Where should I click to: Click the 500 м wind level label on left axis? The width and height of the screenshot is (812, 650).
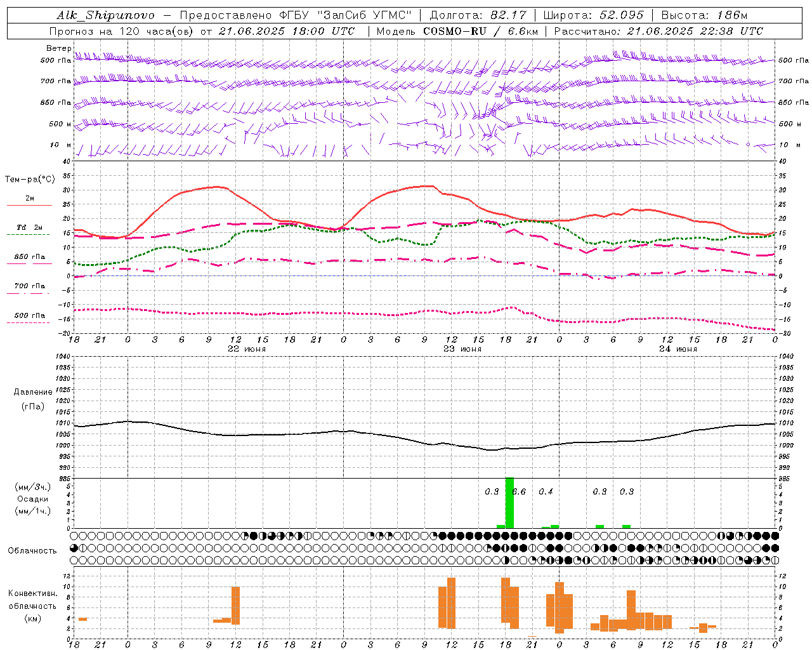pos(61,124)
